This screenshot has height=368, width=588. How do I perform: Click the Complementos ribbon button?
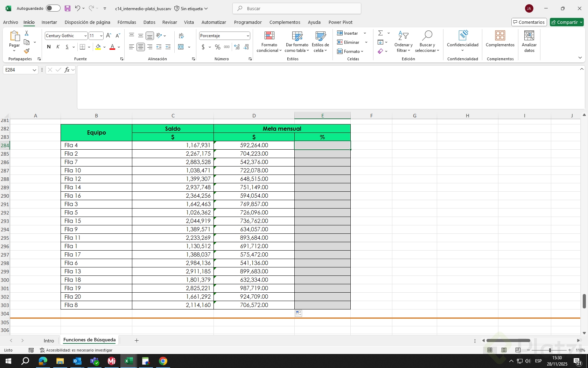[x=500, y=39]
